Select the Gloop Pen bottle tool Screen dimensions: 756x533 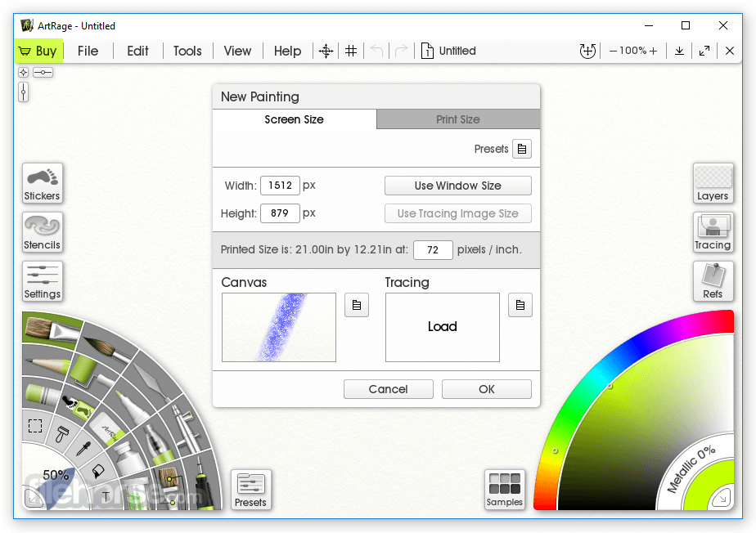[x=157, y=443]
